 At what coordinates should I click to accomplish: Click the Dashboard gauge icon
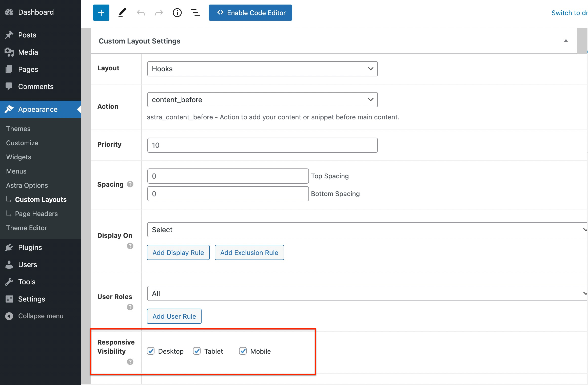9,12
